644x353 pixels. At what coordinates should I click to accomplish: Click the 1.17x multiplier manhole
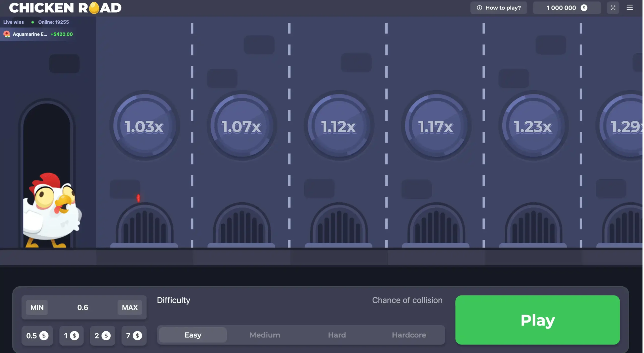point(436,126)
